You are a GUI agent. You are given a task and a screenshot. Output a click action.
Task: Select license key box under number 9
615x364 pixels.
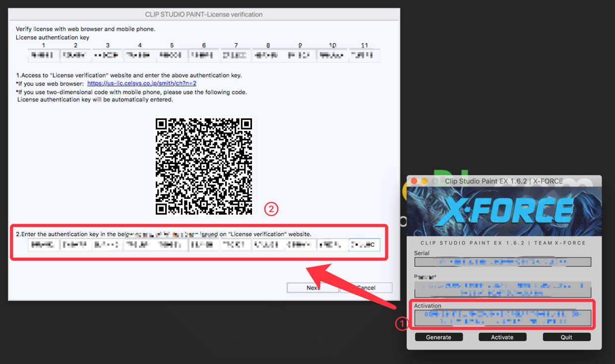tap(300, 56)
